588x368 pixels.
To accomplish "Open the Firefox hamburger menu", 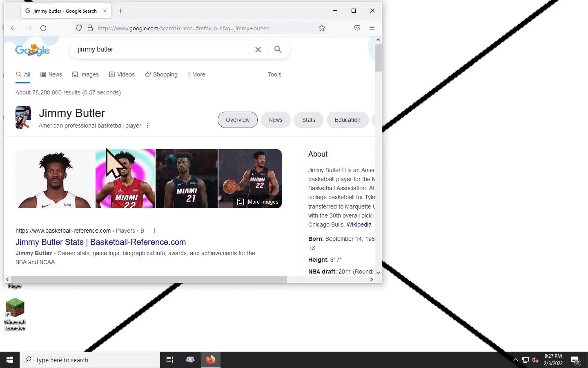I will 372,28.
